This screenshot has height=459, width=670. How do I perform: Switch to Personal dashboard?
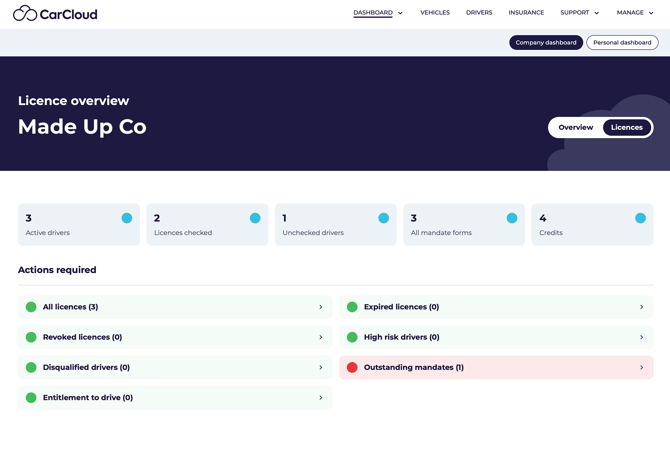622,42
